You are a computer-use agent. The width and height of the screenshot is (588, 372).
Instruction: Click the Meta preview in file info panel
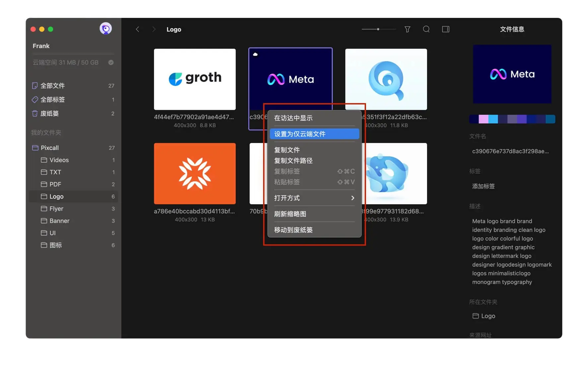512,74
